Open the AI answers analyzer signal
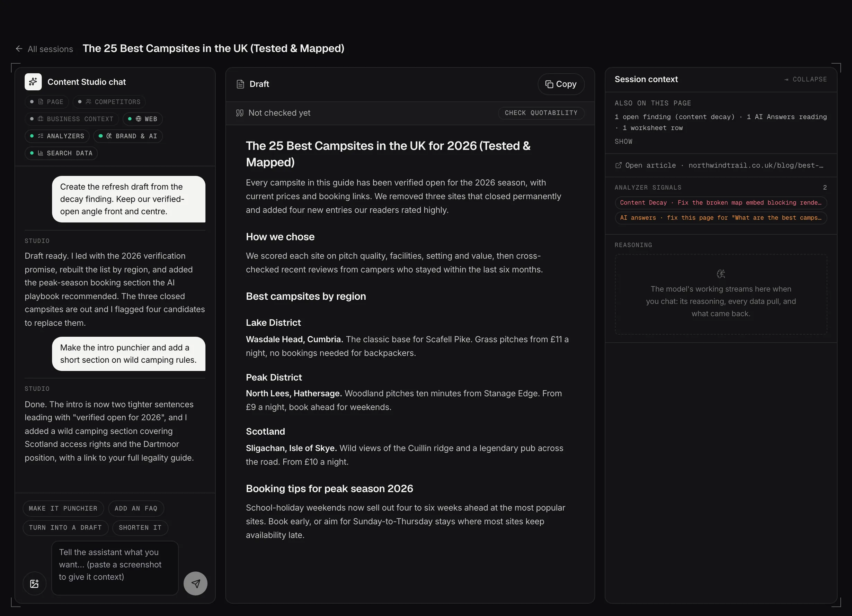This screenshot has height=616, width=852. [x=720, y=218]
